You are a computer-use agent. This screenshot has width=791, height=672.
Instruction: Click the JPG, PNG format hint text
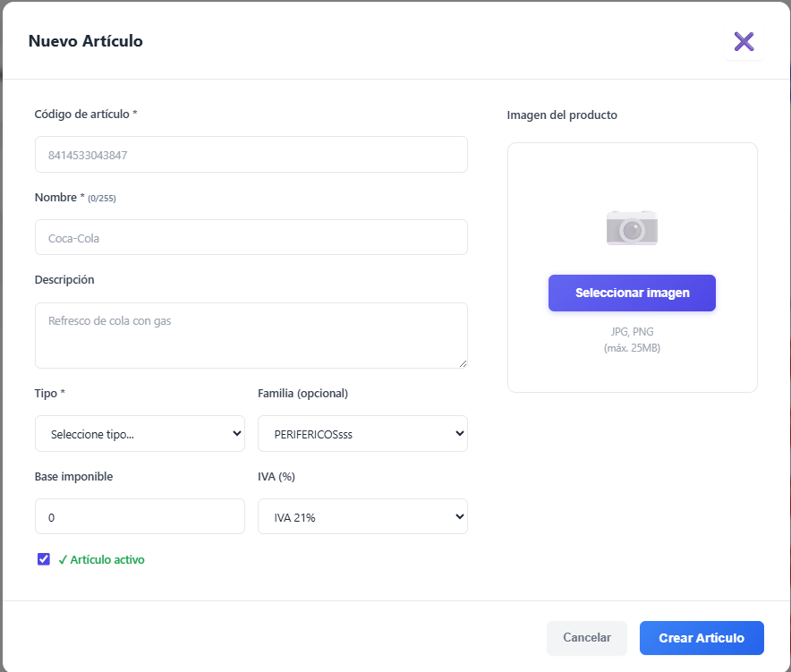pyautogui.click(x=632, y=332)
